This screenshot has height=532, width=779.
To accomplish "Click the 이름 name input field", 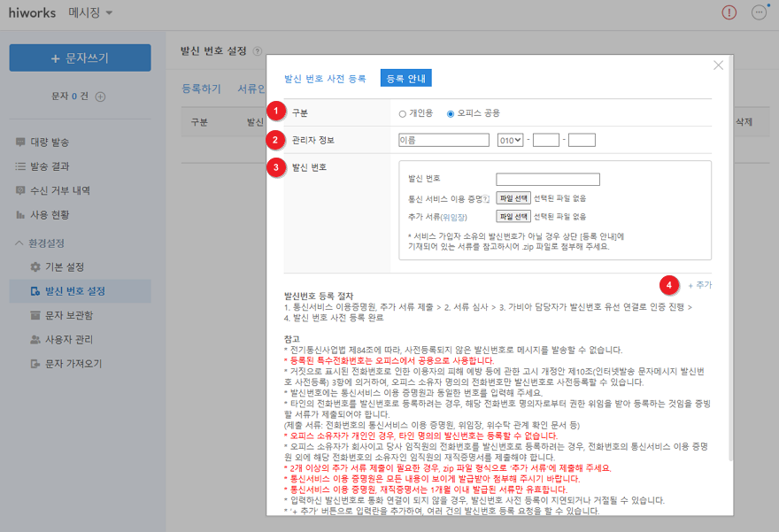I will (x=443, y=140).
